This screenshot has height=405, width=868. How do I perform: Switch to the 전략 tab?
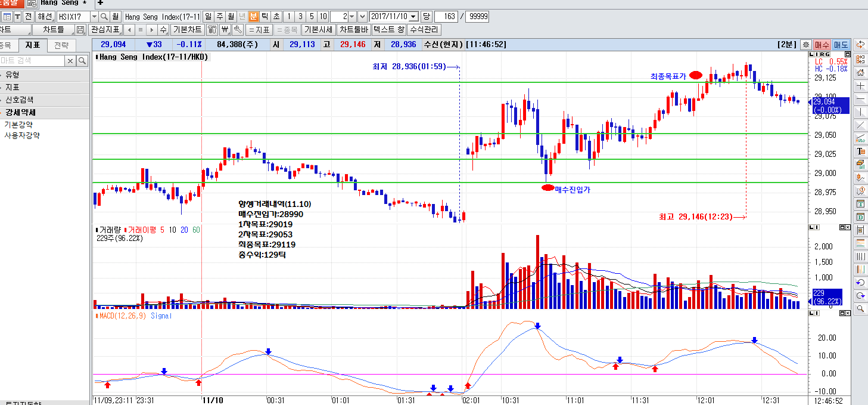point(61,45)
